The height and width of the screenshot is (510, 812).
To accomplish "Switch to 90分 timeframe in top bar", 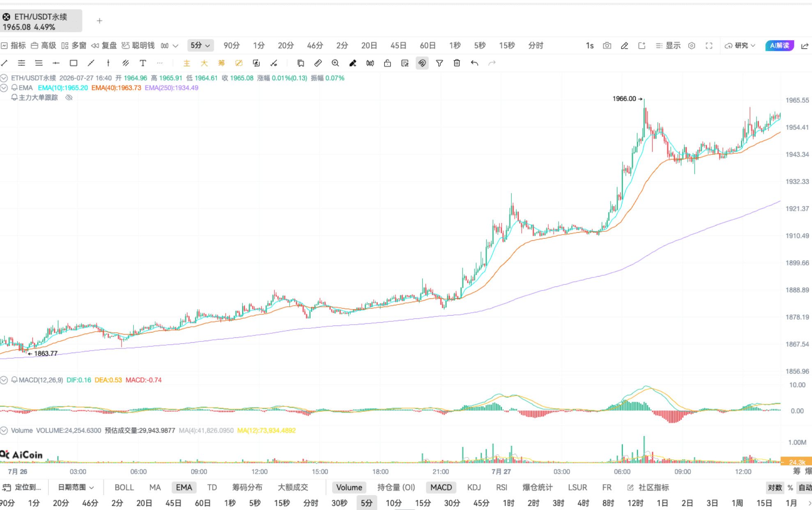I will [232, 46].
